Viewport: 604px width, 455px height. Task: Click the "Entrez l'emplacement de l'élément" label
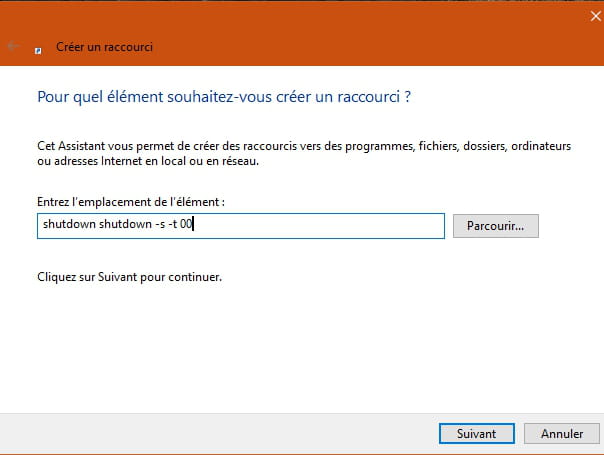131,202
